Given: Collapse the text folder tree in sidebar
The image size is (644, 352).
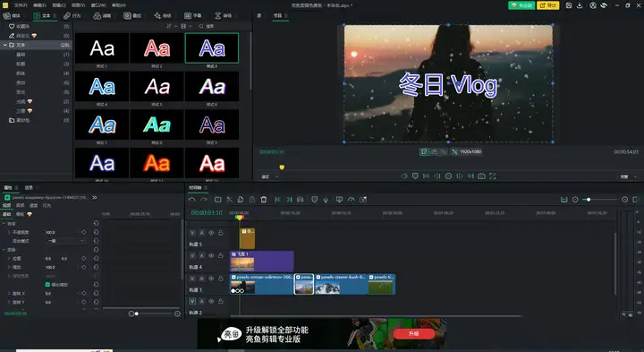Looking at the screenshot, I should [5, 45].
